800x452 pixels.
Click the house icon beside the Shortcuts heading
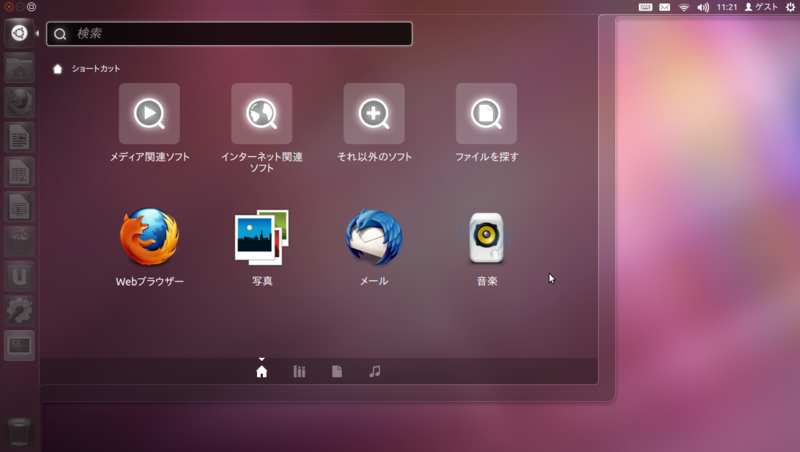point(58,69)
